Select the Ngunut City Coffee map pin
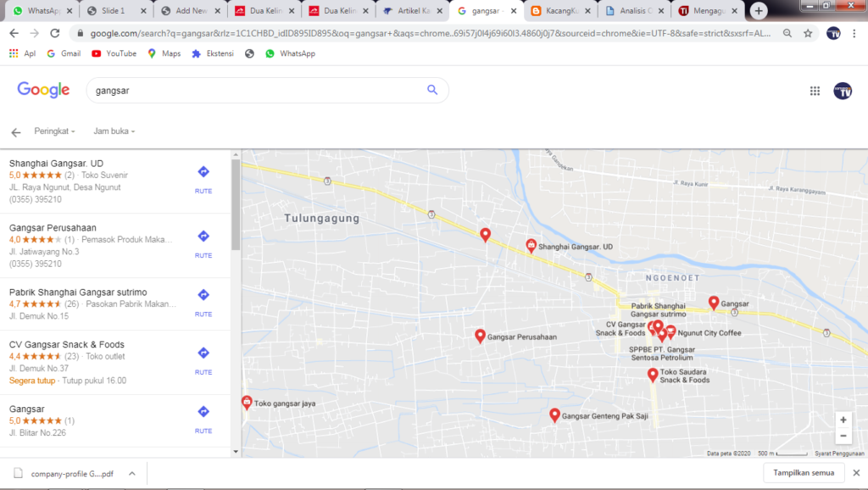The width and height of the screenshot is (868, 490). (x=671, y=331)
